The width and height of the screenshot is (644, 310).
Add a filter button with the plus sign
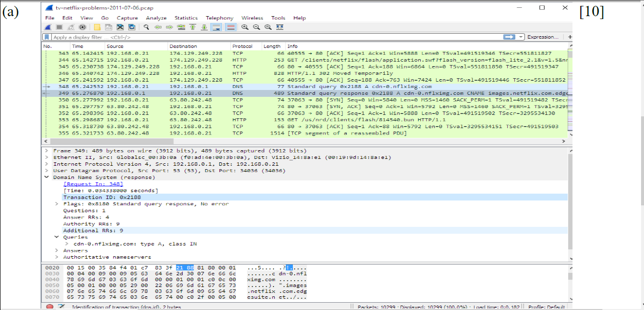tap(570, 37)
